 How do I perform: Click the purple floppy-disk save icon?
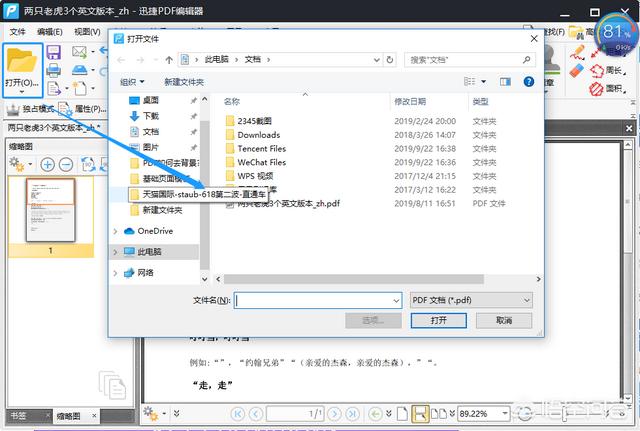click(53, 53)
